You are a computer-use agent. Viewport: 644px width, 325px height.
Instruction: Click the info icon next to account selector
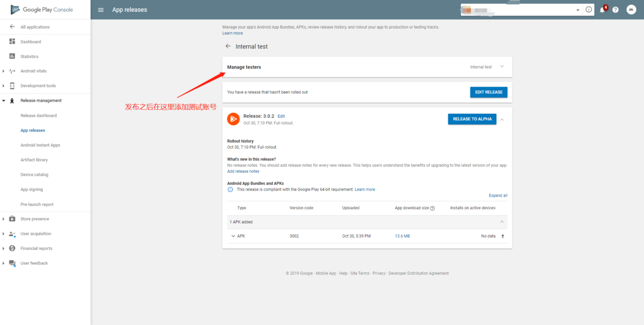588,9
